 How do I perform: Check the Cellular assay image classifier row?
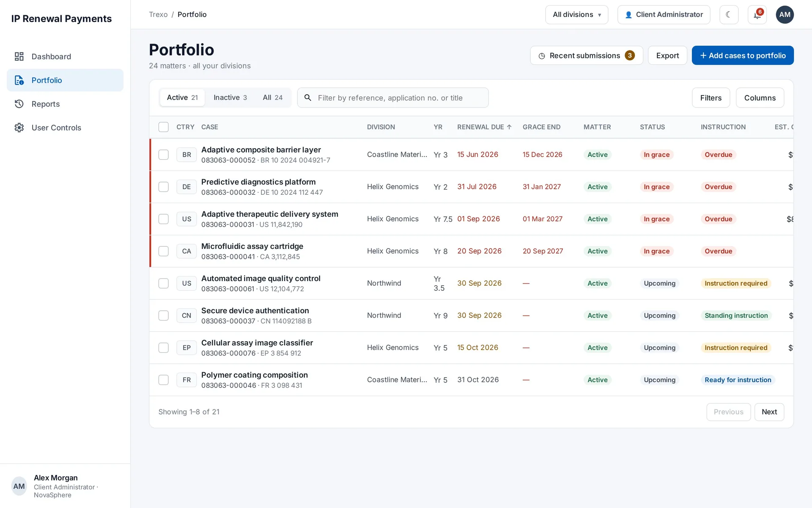tap(164, 348)
